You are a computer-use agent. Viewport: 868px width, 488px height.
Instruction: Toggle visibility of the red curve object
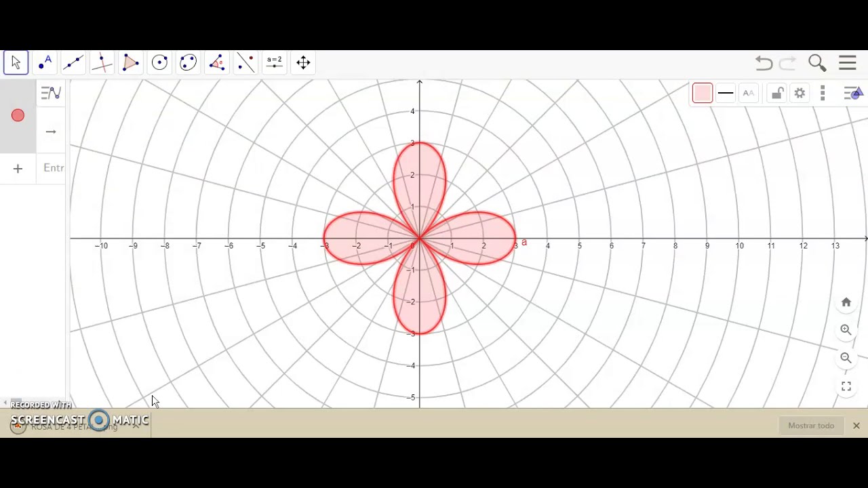[18, 116]
